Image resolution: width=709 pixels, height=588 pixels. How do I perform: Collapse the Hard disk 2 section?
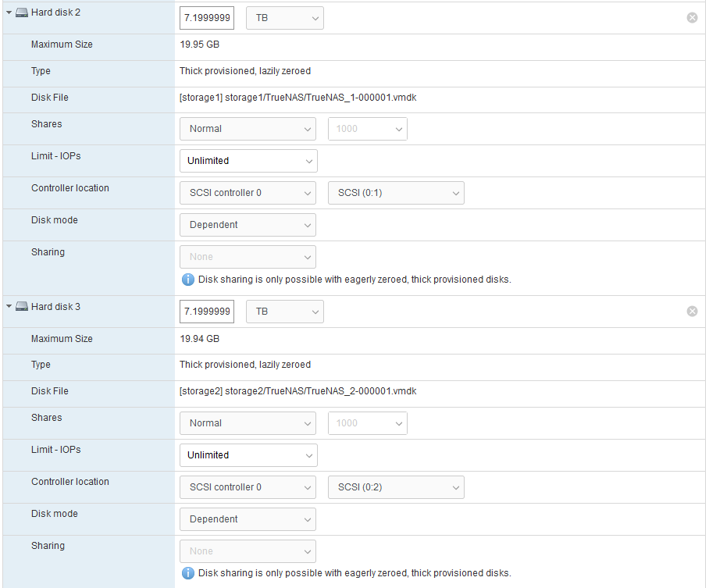tap(9, 12)
